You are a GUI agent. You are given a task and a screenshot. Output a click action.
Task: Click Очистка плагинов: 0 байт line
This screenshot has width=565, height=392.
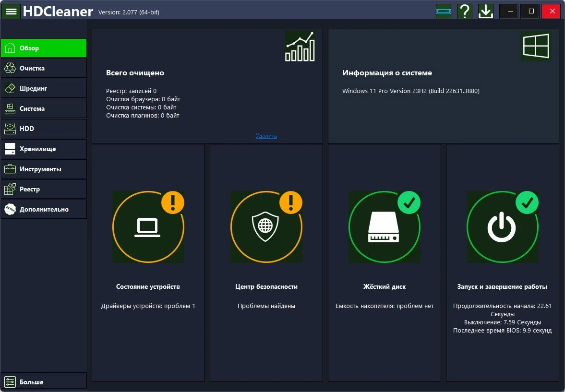(143, 116)
